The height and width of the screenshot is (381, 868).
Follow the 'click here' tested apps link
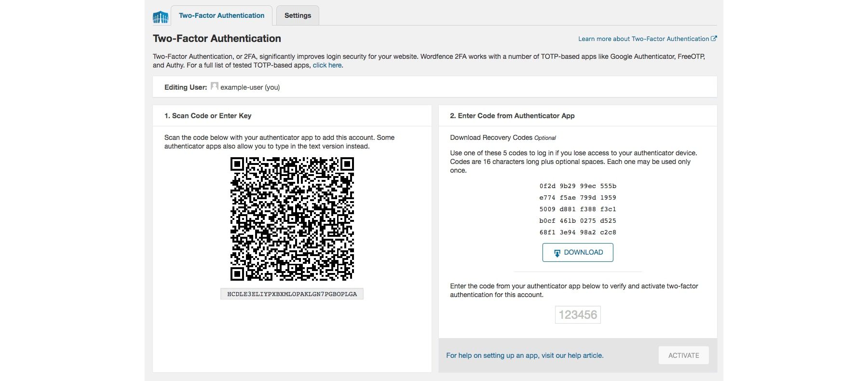click(327, 65)
